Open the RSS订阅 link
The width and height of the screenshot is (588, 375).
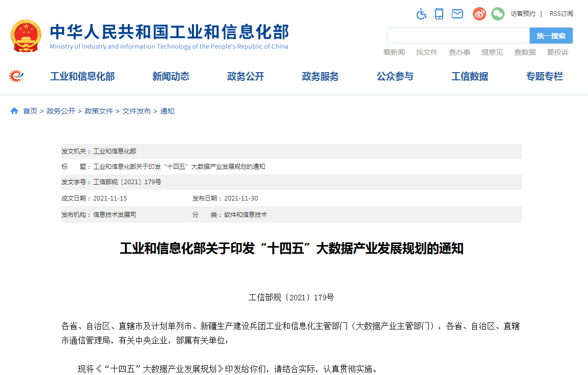pyautogui.click(x=561, y=14)
